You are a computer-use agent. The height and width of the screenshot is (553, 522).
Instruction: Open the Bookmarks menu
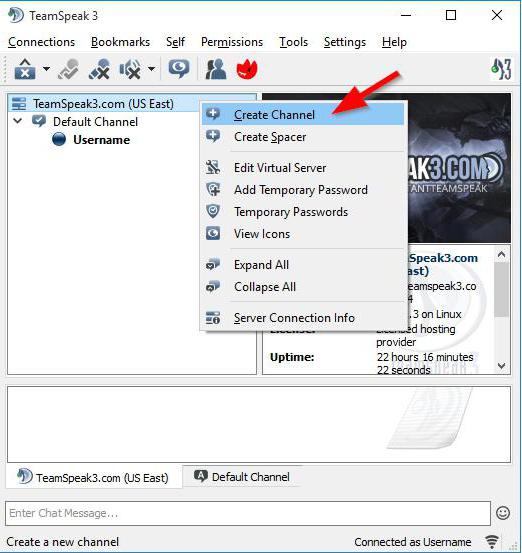120,42
